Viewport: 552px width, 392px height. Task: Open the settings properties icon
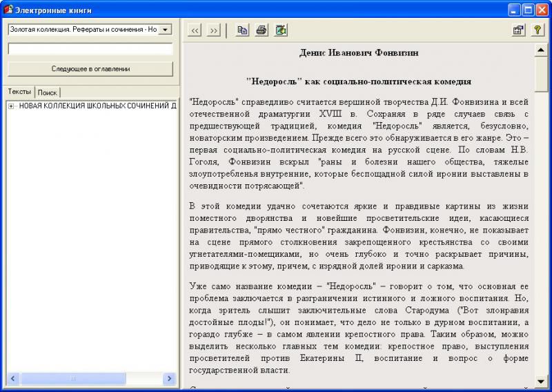click(517, 30)
